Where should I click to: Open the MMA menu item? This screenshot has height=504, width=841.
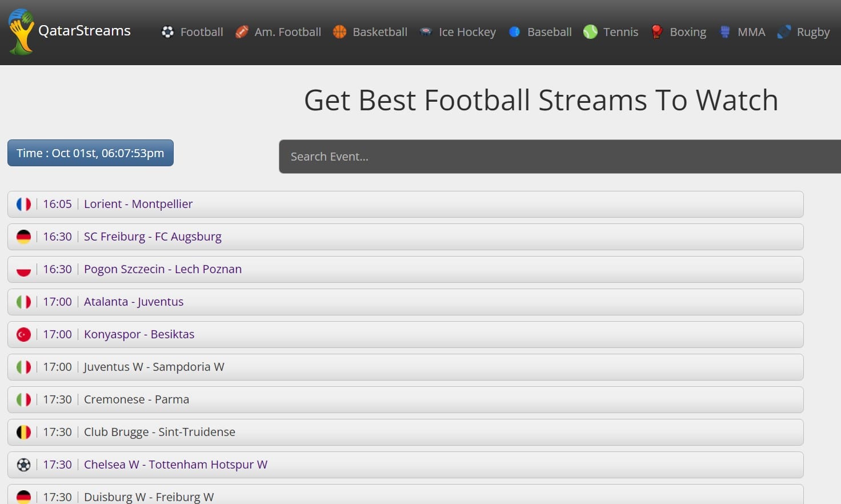click(x=751, y=32)
